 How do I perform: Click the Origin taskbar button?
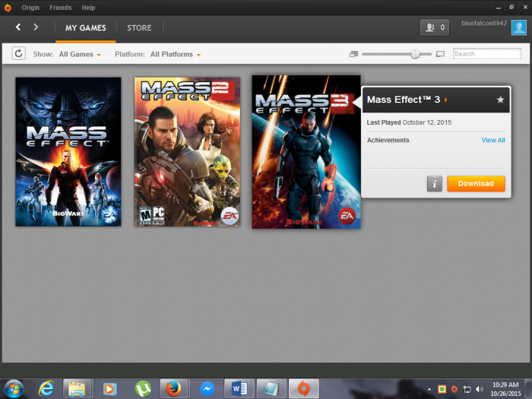click(x=304, y=389)
